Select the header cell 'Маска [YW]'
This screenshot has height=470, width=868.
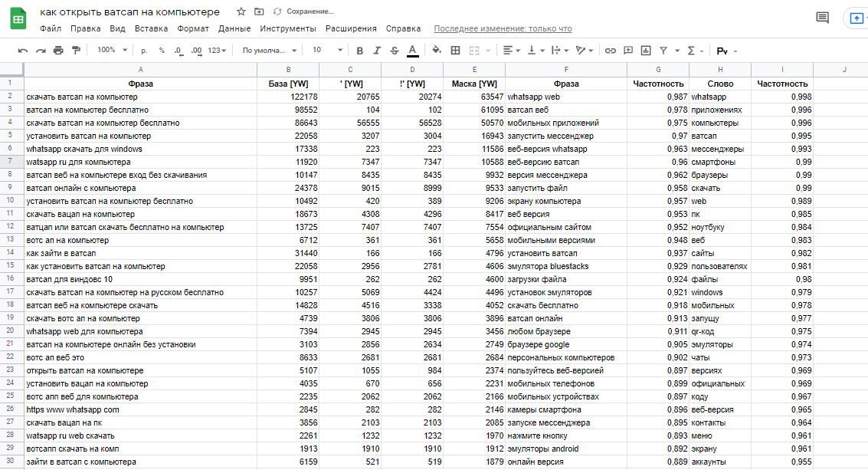(x=474, y=84)
